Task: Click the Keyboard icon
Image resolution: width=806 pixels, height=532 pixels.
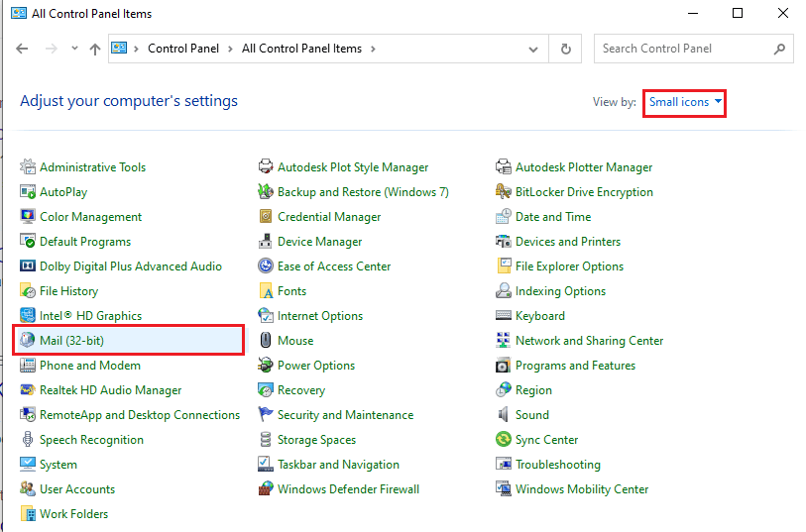Action: pyautogui.click(x=504, y=315)
